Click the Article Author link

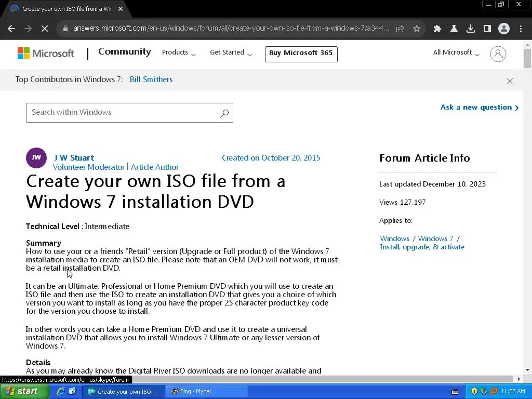(x=155, y=167)
